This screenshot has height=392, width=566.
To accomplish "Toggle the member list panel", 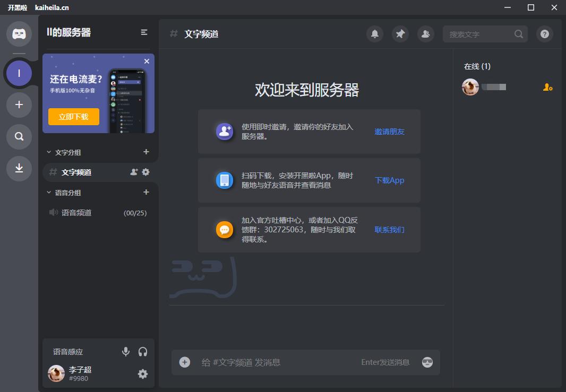I will pyautogui.click(x=425, y=34).
